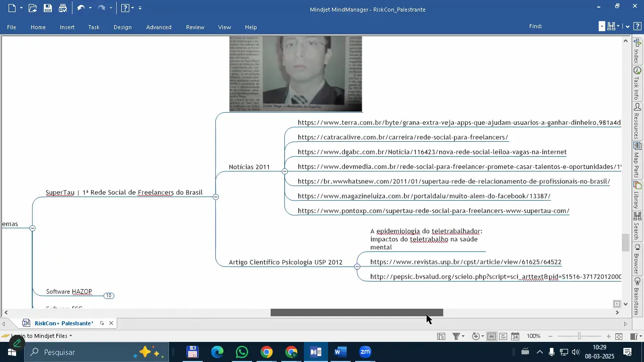Select the Software HAZOP topic
The width and height of the screenshot is (644, 362).
pyautogui.click(x=69, y=292)
